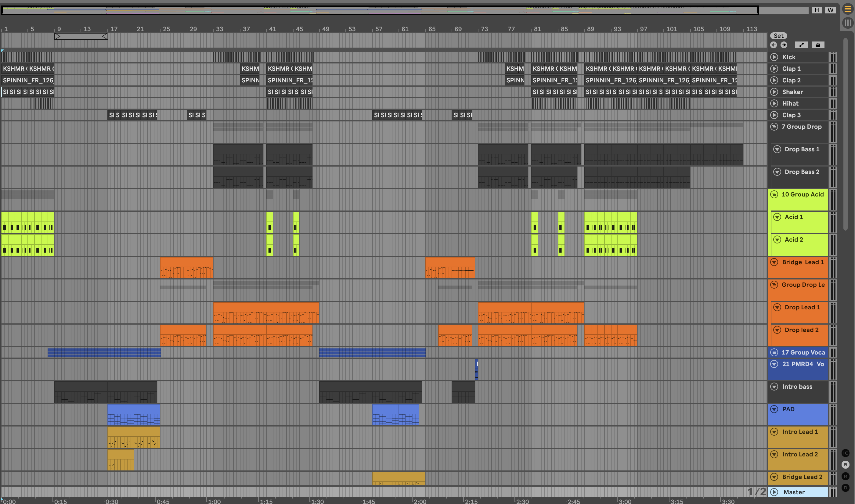Toggle Returns visibility with R button

pos(845,465)
